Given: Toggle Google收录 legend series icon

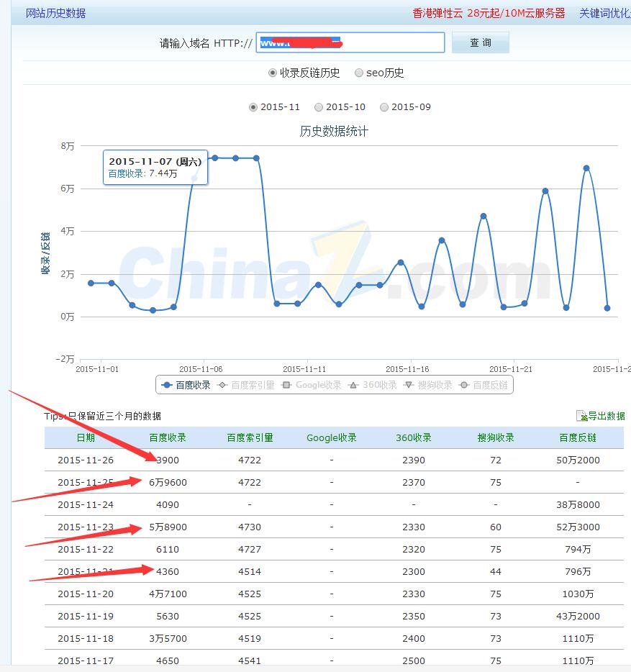Looking at the screenshot, I should point(286,385).
